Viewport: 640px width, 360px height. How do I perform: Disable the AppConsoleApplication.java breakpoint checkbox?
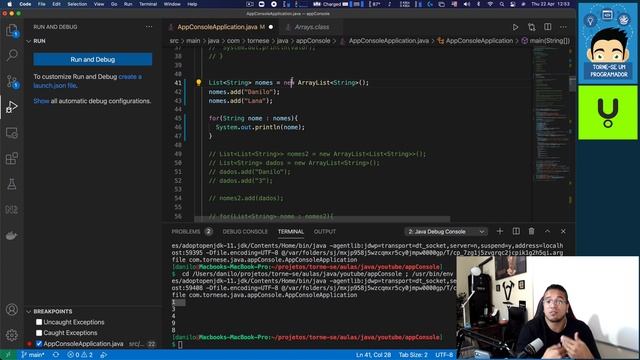point(39,344)
